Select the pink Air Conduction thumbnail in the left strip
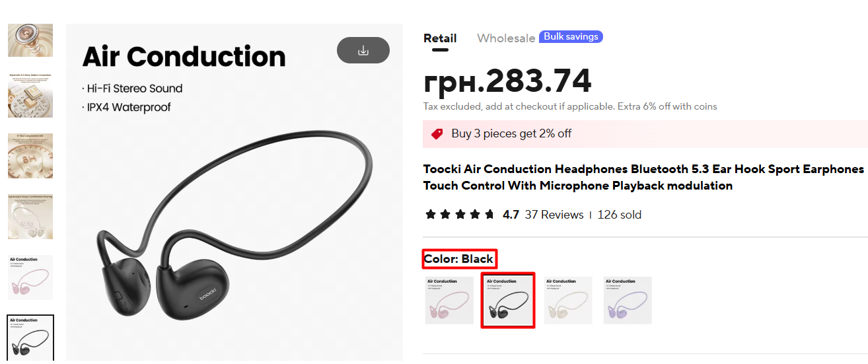 (x=30, y=277)
